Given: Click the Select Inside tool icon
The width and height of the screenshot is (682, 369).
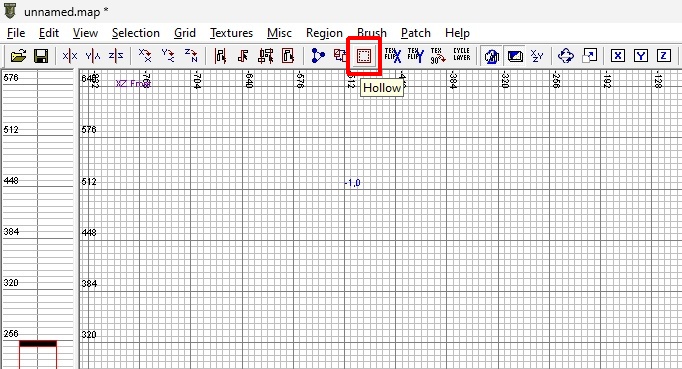Looking at the screenshot, I should pos(288,56).
